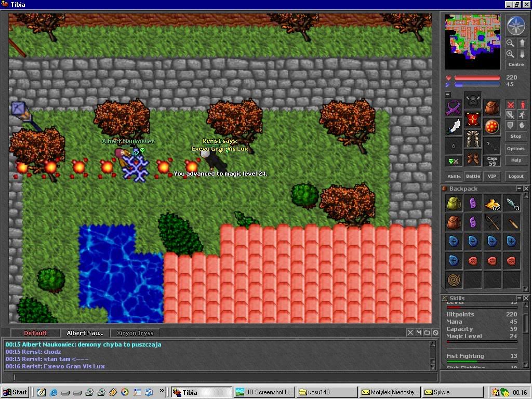The width and height of the screenshot is (532, 399).
Task: Click the Logout button
Action: pos(516,177)
